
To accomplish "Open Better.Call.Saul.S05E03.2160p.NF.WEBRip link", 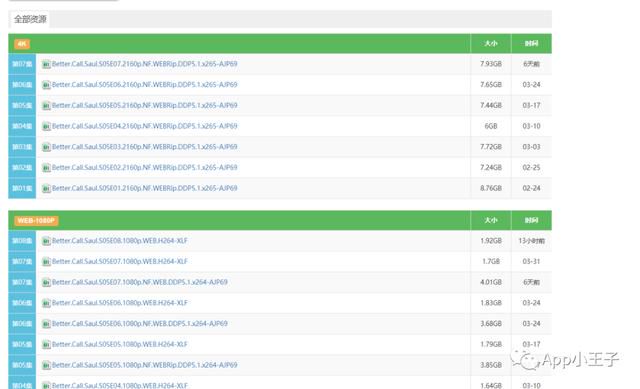I will click(x=144, y=147).
